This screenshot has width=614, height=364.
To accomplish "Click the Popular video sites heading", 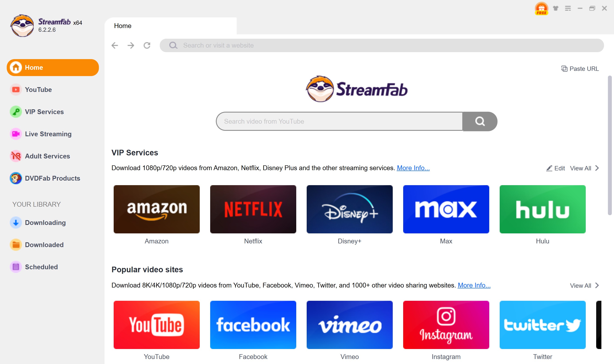I will point(147,269).
